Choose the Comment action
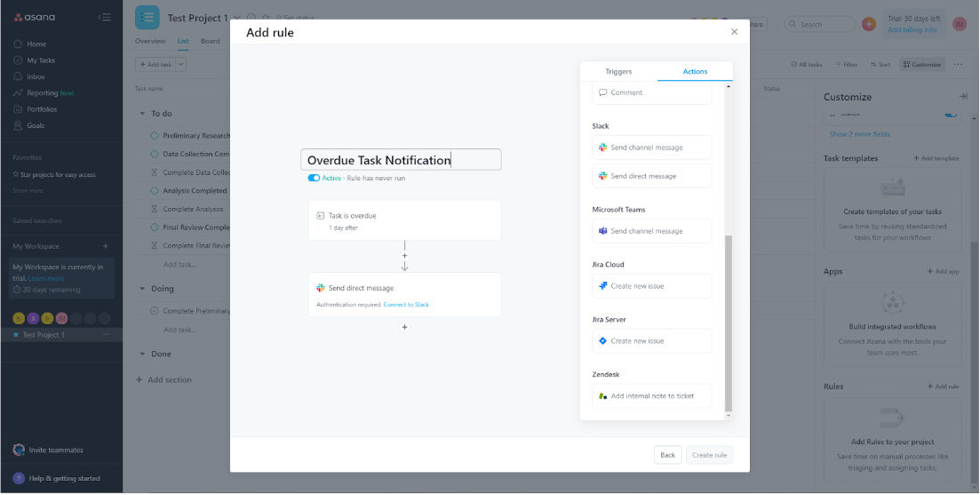Image resolution: width=980 pixels, height=495 pixels. (652, 92)
